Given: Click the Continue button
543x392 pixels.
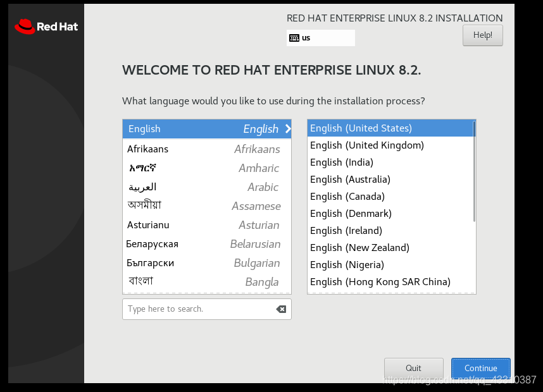Looking at the screenshot, I should (x=481, y=368).
